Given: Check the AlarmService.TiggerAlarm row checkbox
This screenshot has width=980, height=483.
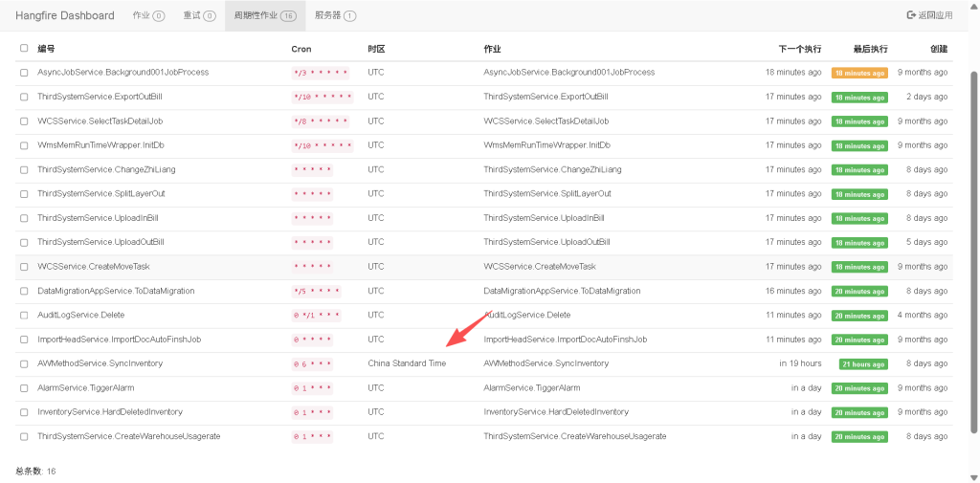Looking at the screenshot, I should click(x=24, y=388).
